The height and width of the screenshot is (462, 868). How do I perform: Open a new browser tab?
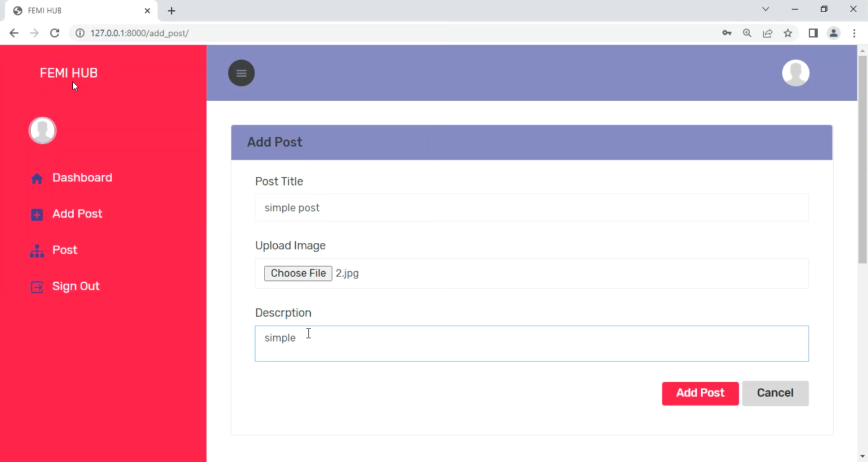(x=171, y=11)
